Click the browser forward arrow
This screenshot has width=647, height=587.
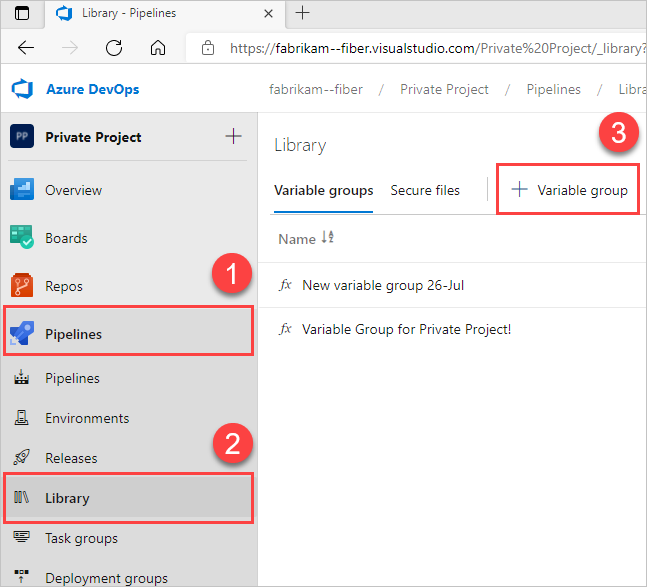(70, 48)
